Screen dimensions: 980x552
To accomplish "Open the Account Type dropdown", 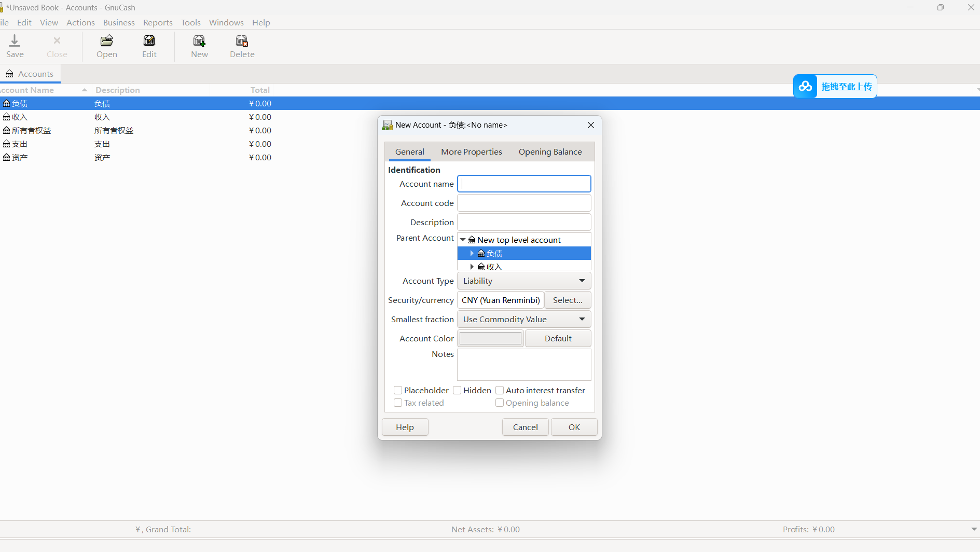I will 524,281.
